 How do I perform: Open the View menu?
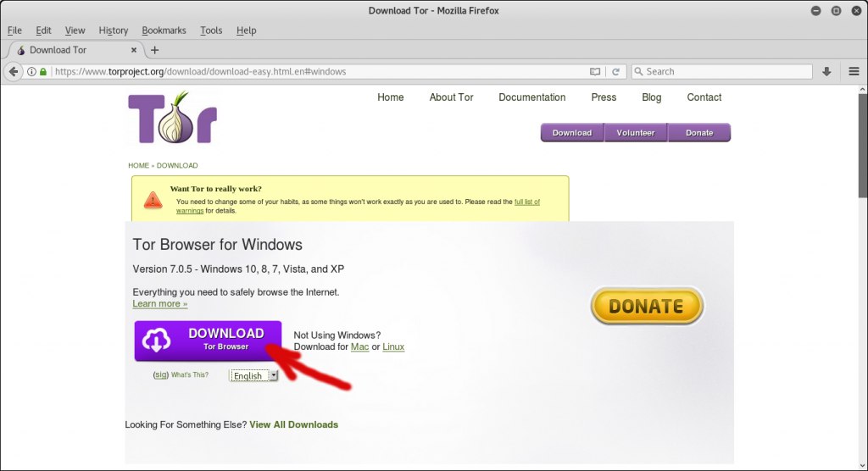point(75,30)
